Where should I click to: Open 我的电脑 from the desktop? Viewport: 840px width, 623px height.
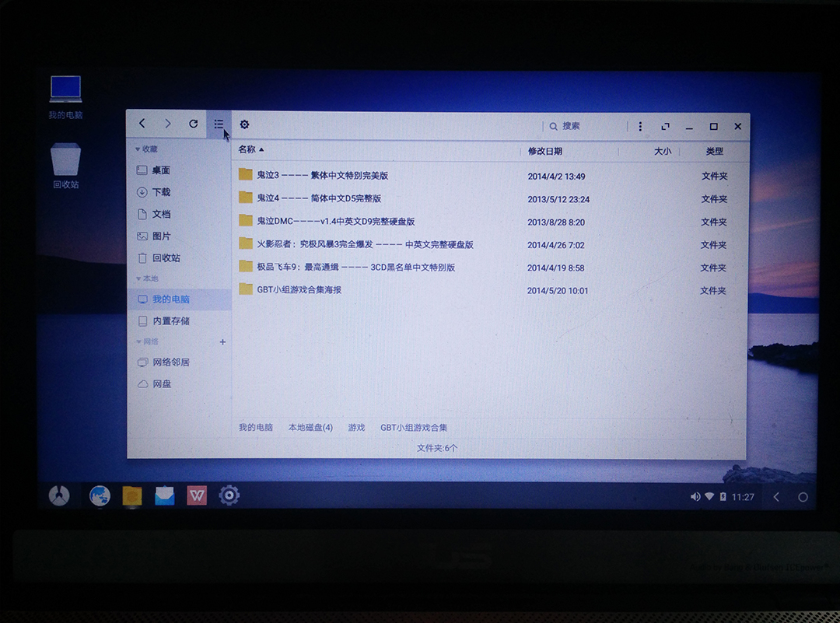tap(65, 87)
